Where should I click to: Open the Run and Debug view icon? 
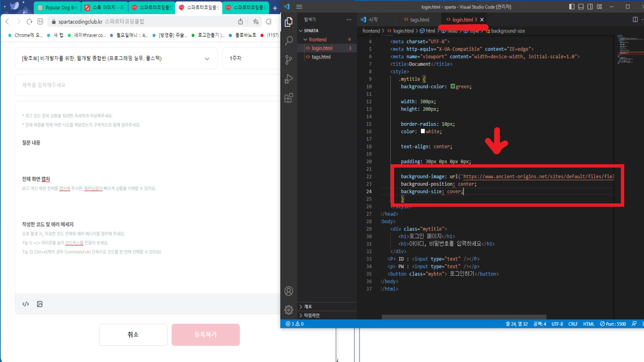click(288, 79)
